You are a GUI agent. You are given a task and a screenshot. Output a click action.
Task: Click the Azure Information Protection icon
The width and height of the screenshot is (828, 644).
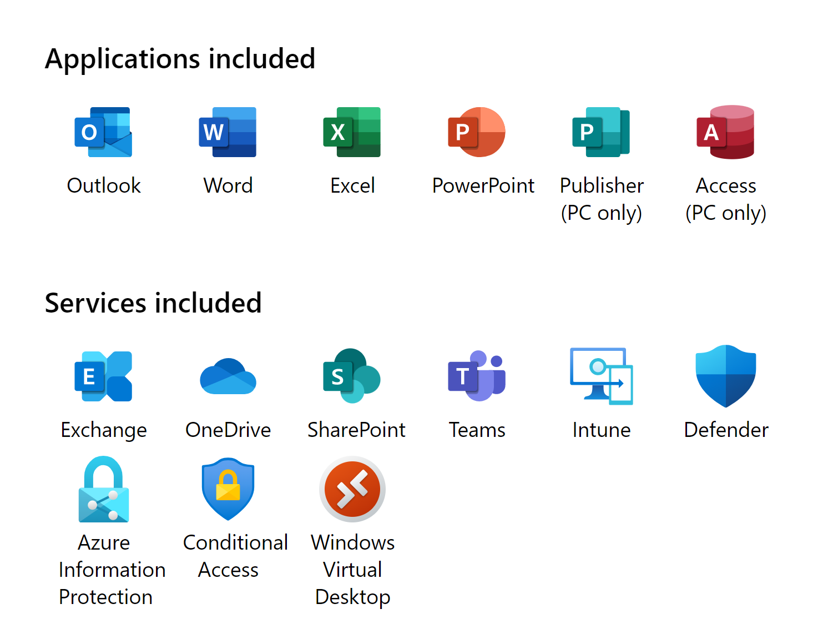pos(104,489)
